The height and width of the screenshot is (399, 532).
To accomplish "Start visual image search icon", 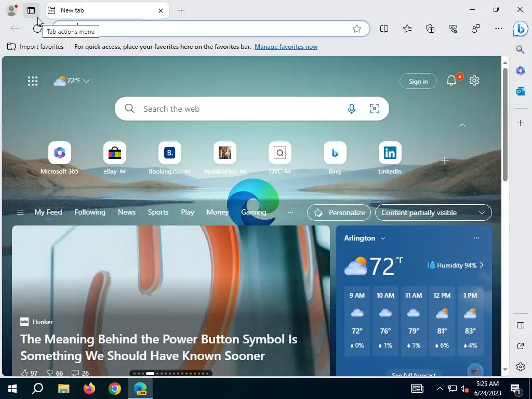I will click(x=374, y=109).
